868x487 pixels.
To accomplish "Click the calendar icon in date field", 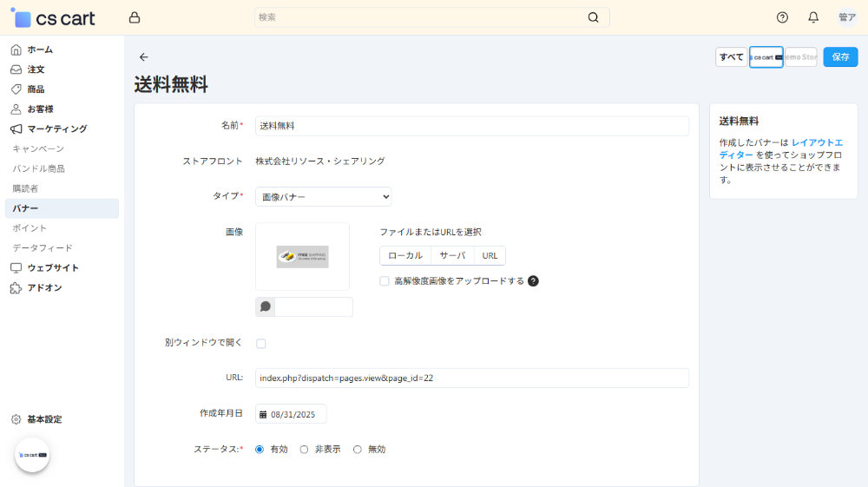I will coord(263,415).
